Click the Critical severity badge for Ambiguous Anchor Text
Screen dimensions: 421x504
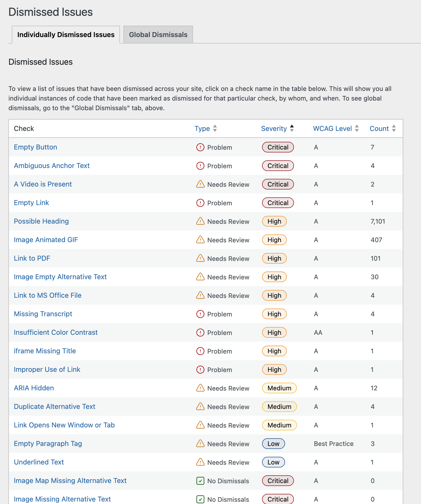[278, 166]
